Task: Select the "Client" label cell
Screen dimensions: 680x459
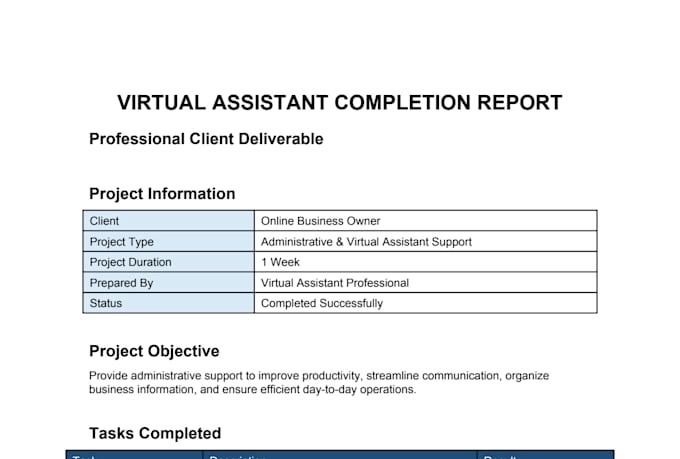Action: (169, 221)
